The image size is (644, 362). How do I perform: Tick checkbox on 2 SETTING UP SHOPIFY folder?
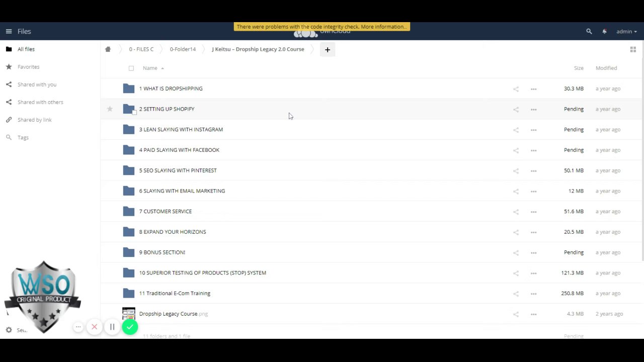click(x=134, y=112)
